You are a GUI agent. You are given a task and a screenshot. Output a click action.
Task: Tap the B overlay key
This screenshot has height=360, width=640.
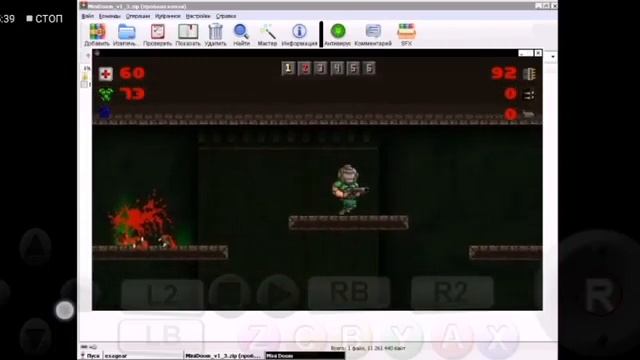coord(353,338)
